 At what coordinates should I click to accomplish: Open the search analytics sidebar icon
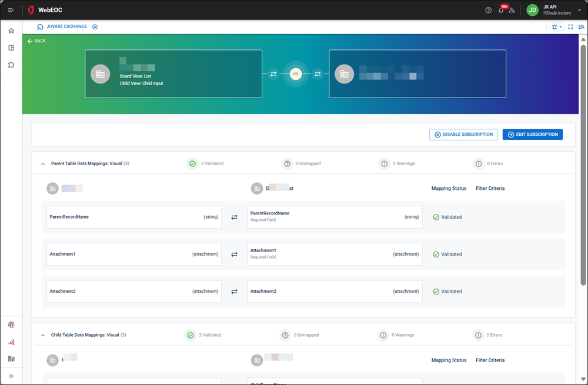point(11,342)
